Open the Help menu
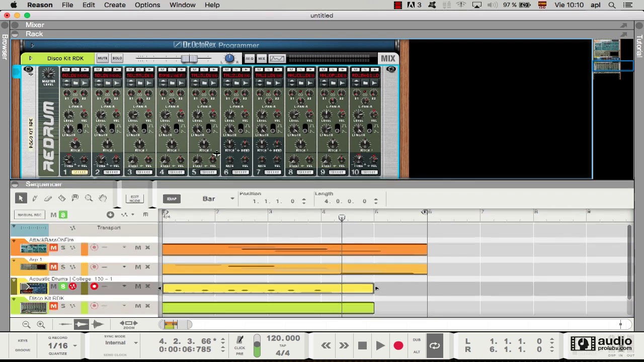The height and width of the screenshot is (362, 644). (212, 5)
